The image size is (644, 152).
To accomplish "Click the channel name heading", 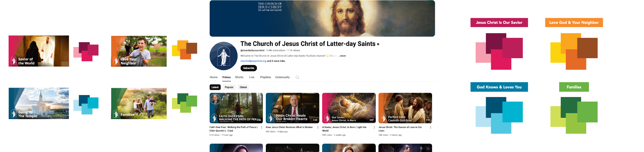I will pyautogui.click(x=308, y=44).
